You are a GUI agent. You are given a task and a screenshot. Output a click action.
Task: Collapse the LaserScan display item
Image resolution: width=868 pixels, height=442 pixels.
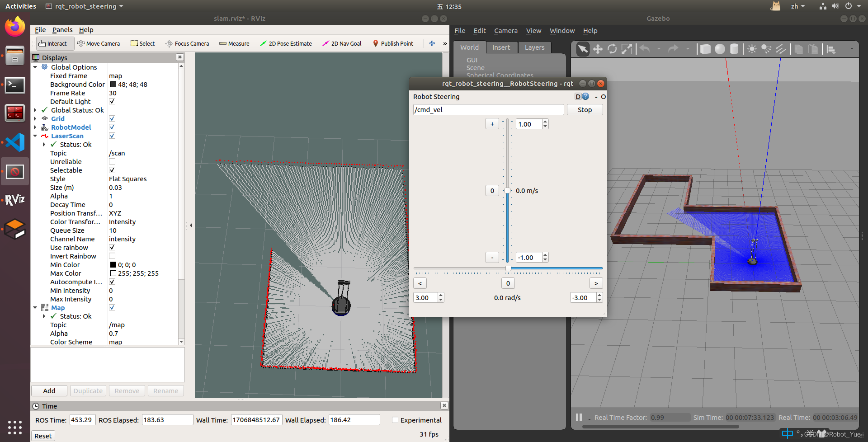click(x=35, y=136)
